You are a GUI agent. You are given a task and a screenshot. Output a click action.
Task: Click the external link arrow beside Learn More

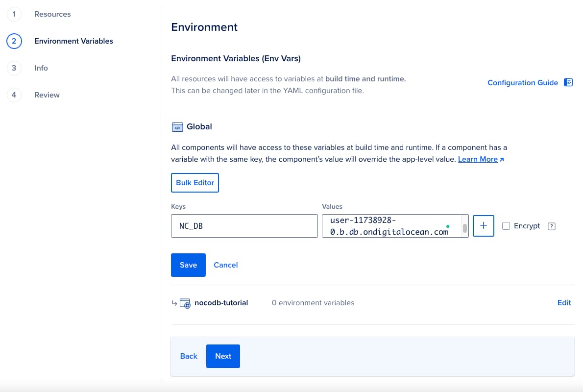click(502, 160)
